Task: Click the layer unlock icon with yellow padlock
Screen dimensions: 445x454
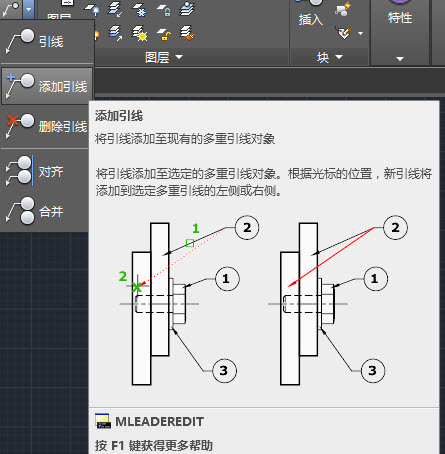Action: pyautogui.click(x=164, y=34)
